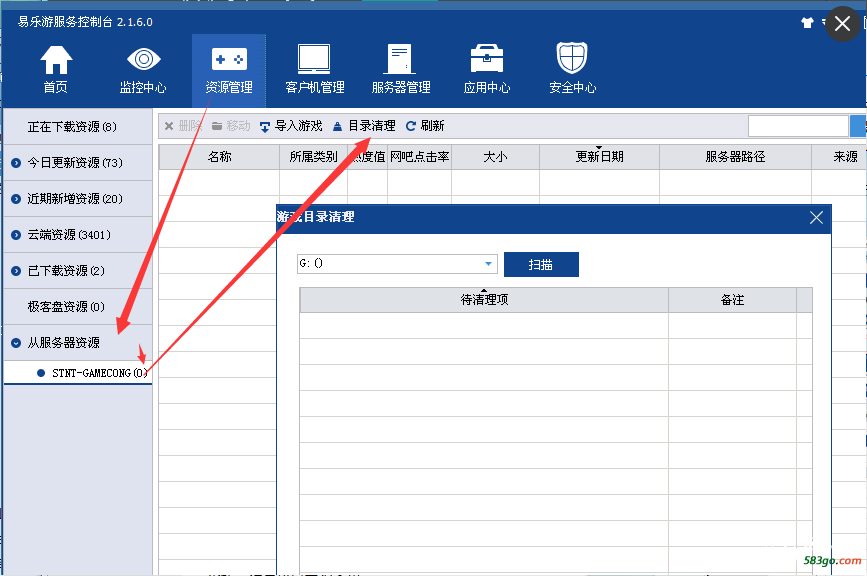This screenshot has width=867, height=576.
Task: Click the 近期新增资源 (20) label
Action: point(75,199)
